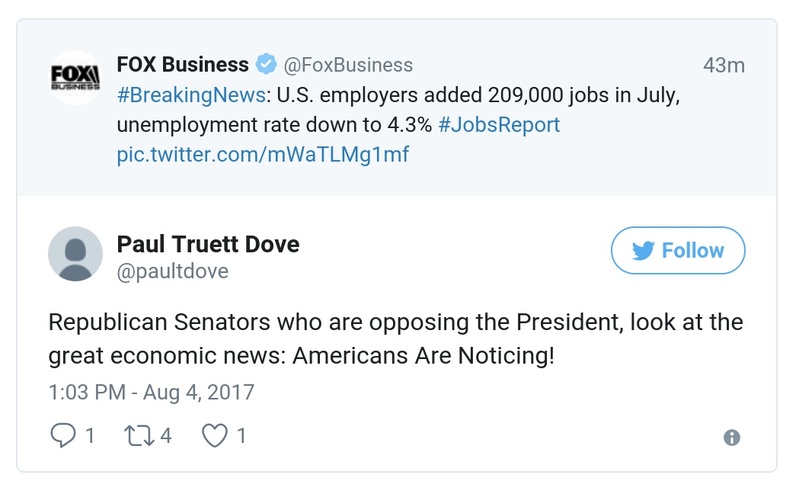The height and width of the screenshot is (494, 799).
Task: Click the FOX Business account name
Action: (182, 65)
